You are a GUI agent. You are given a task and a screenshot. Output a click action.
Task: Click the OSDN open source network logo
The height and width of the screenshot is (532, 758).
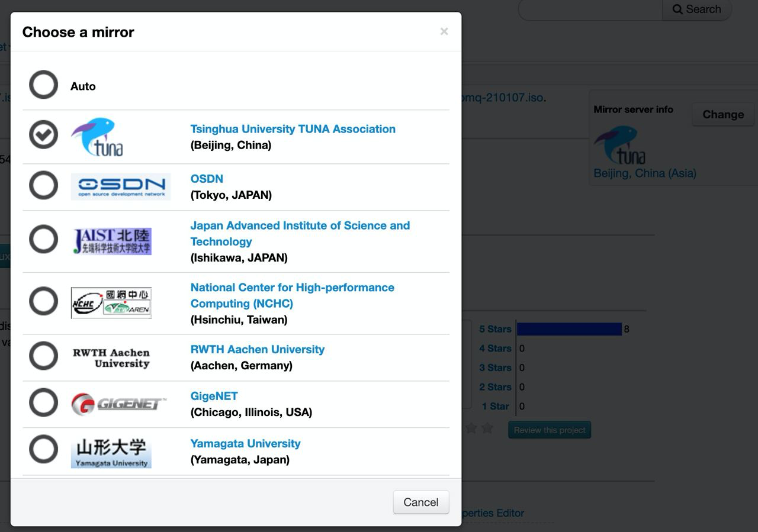[x=120, y=186]
